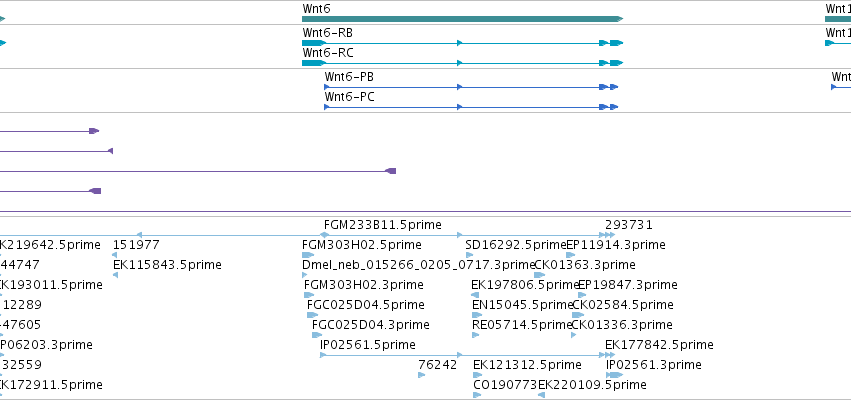Select Dmel_neb_015266_0205_0717.3prime label
Viewport: 851px width, 400px height.
coord(419,265)
